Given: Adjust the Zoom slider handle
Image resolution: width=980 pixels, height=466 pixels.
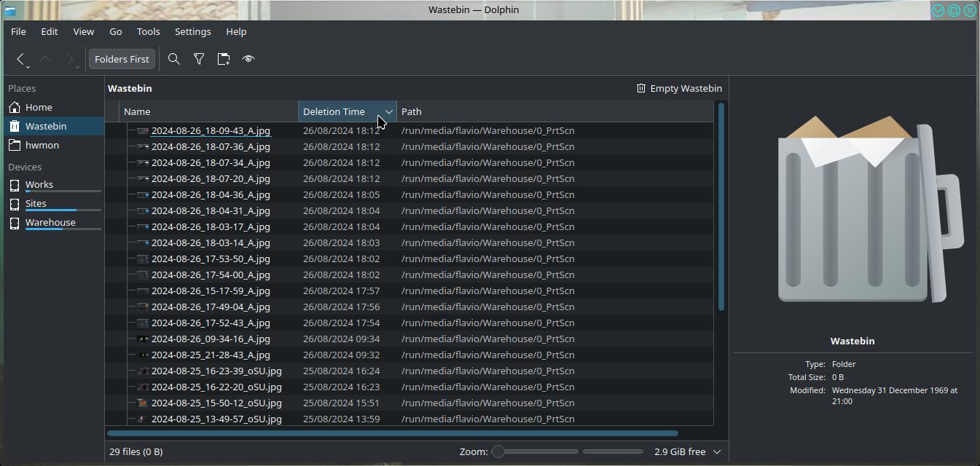Looking at the screenshot, I should pyautogui.click(x=498, y=451).
